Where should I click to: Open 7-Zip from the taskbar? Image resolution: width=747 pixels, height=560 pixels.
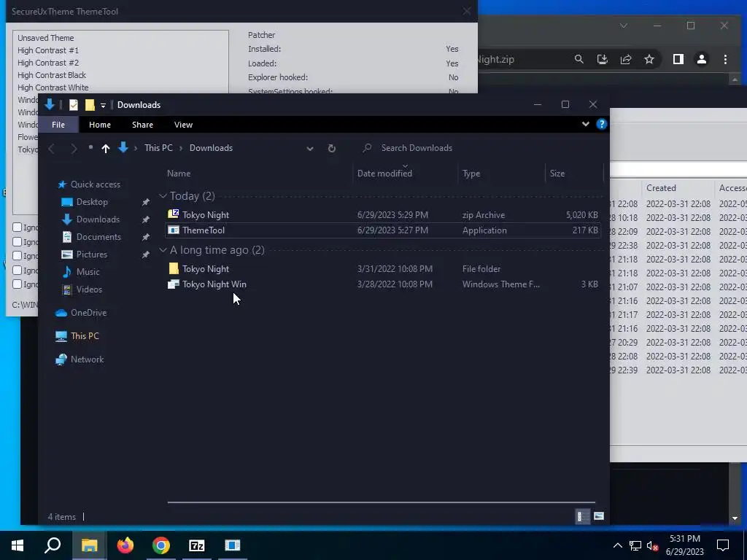197,545
